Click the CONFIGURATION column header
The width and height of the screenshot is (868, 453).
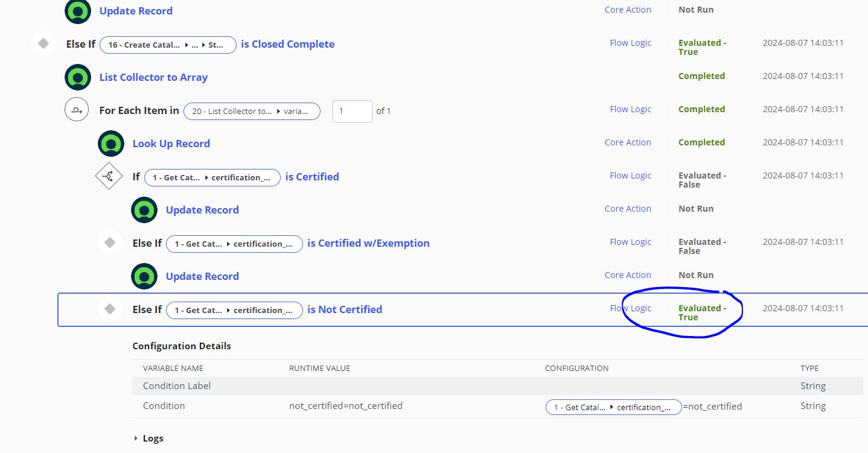click(x=576, y=368)
